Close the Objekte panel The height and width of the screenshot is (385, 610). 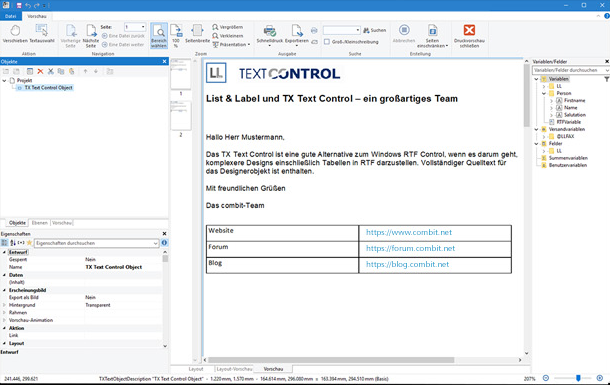164,61
